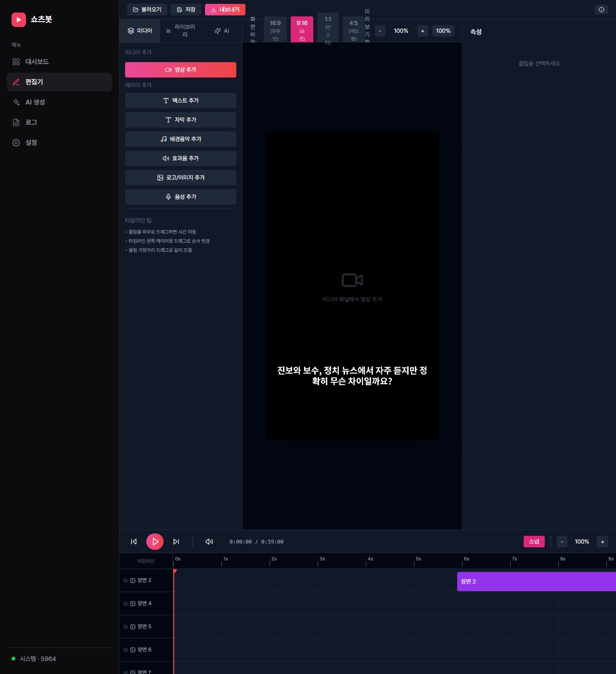Screen dimensions: 616x674
Task: Select the 4:5 aspect ratio option
Action: (354, 30)
